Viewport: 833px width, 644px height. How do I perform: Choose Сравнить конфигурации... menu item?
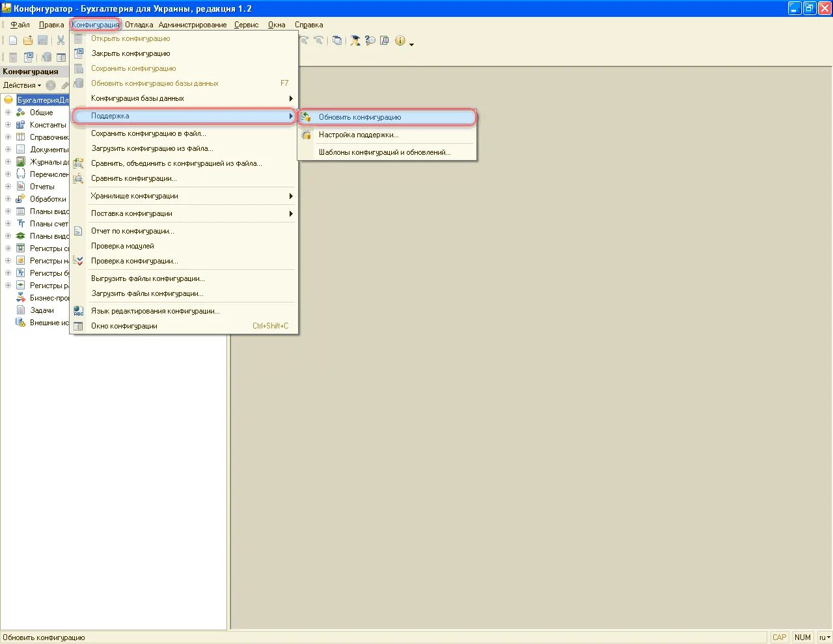(x=184, y=178)
